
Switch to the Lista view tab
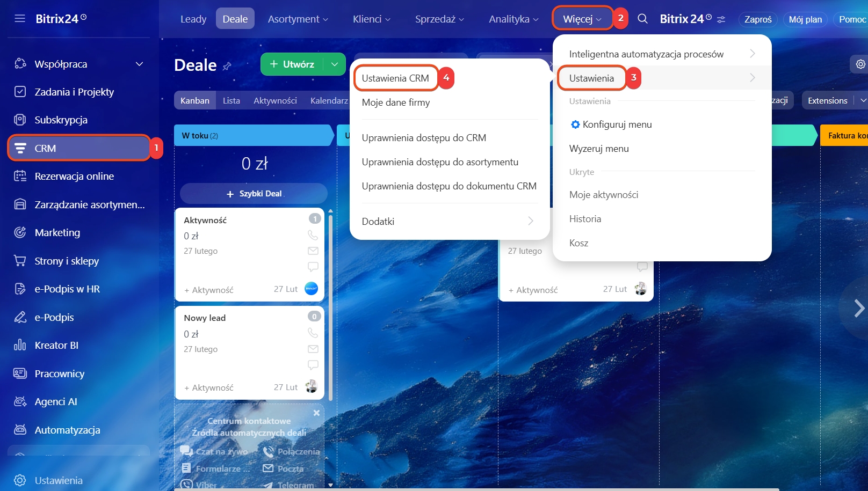[x=231, y=100]
